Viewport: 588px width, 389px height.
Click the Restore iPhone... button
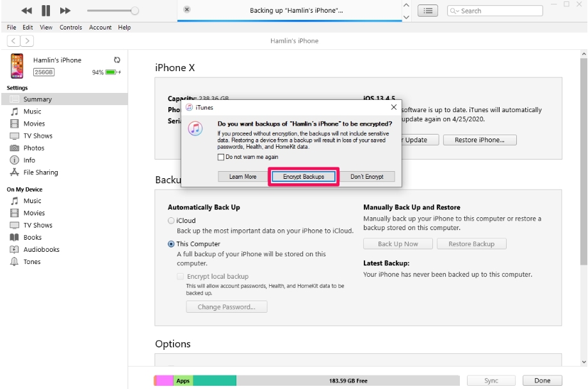(480, 140)
